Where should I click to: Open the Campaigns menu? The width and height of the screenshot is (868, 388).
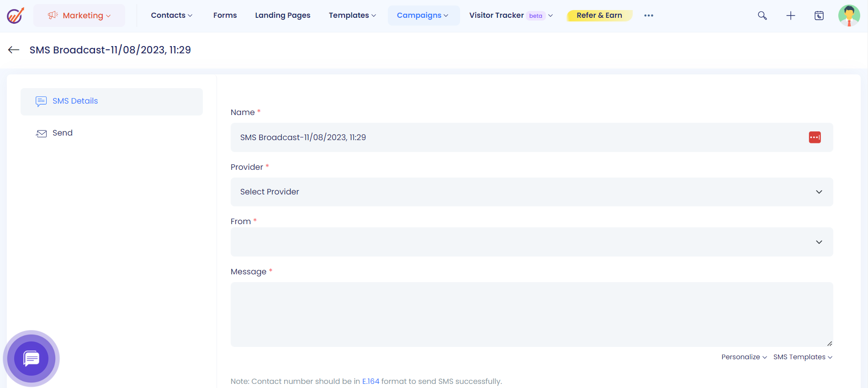tap(423, 16)
